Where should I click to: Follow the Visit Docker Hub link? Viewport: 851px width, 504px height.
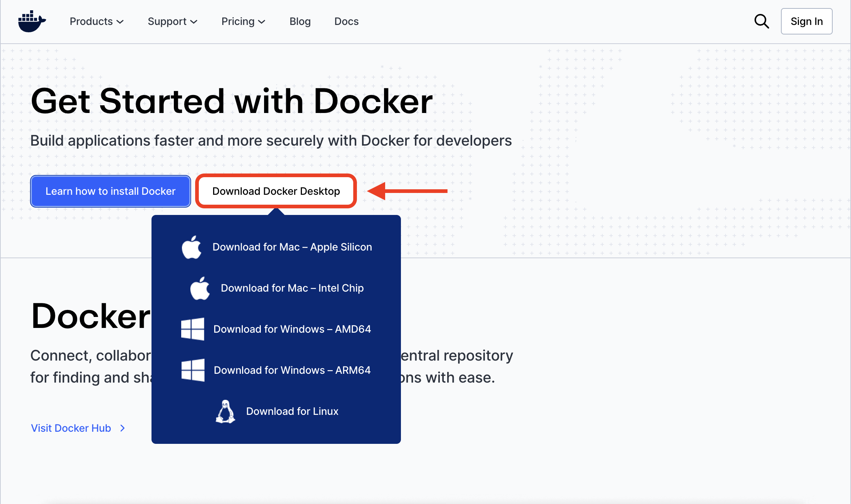[x=78, y=428]
